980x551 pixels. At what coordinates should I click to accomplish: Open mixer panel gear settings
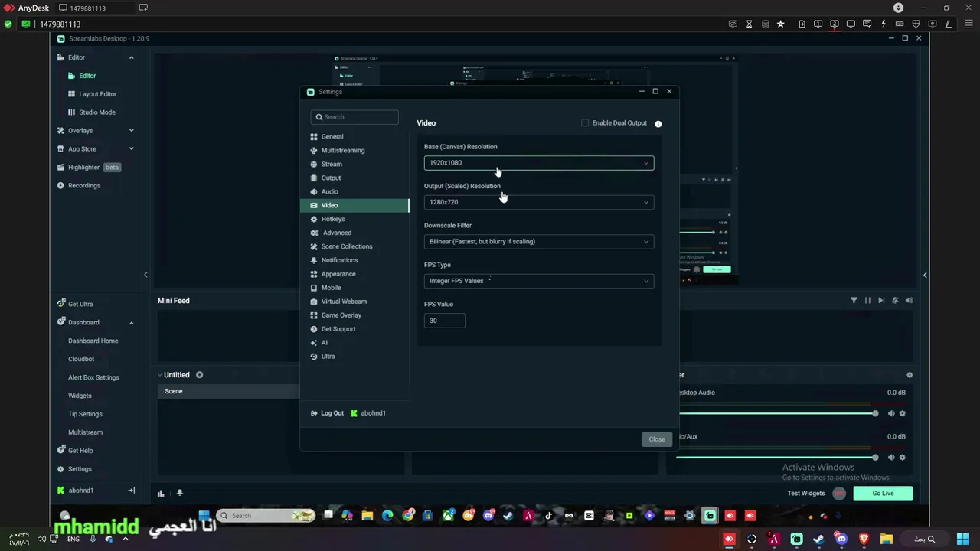point(910,375)
